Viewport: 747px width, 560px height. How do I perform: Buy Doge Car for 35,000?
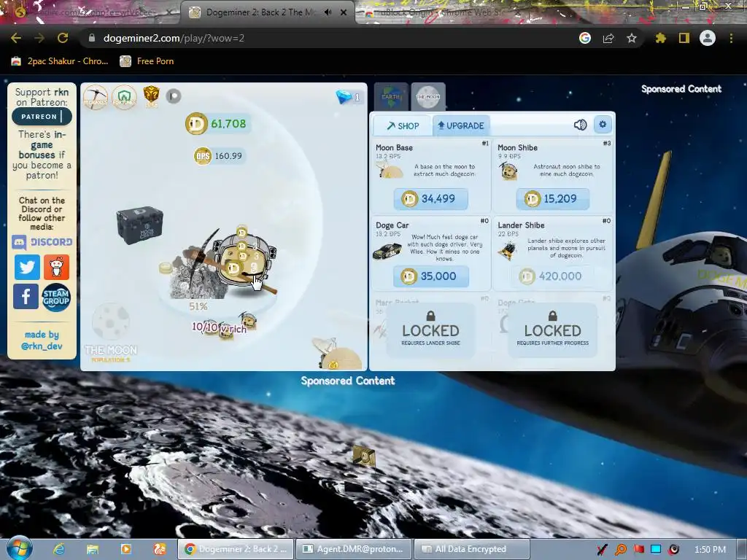(x=430, y=276)
